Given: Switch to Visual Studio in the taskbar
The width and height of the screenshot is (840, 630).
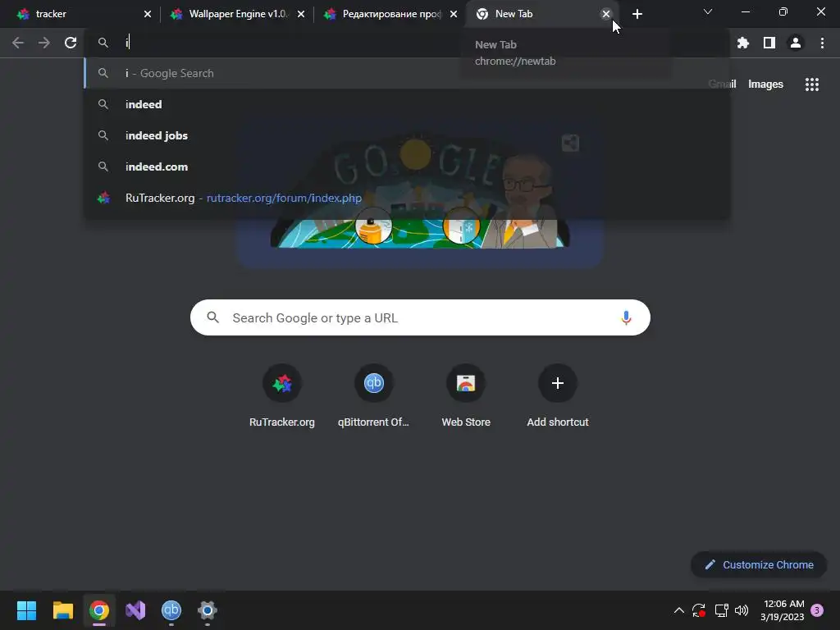Looking at the screenshot, I should tap(135, 610).
